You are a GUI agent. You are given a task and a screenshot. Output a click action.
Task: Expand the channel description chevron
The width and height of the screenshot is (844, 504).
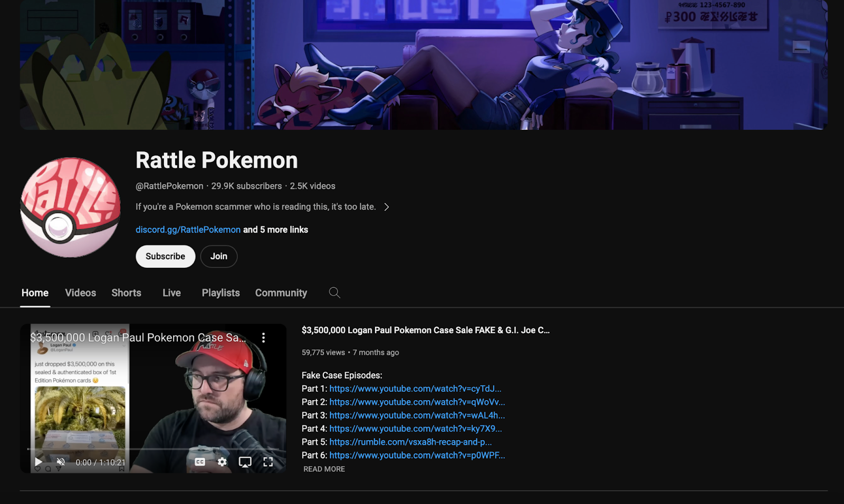click(387, 207)
